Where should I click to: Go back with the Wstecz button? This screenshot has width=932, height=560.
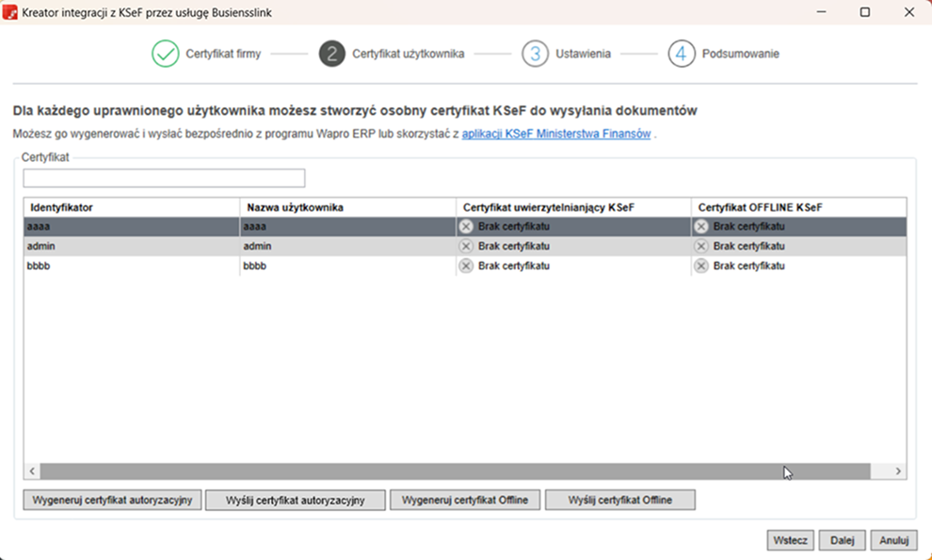pyautogui.click(x=790, y=540)
